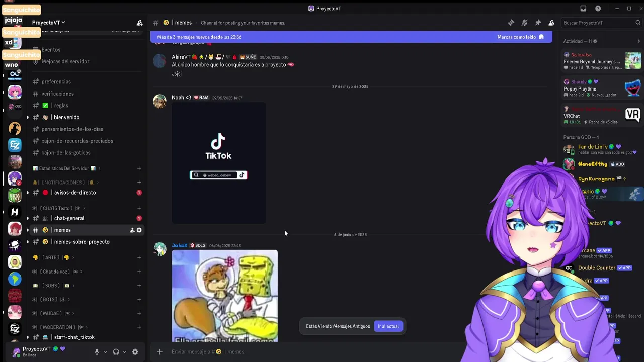This screenshot has height=362, width=644.
Task: Click the search magnifier in Buscar ProyectoVT
Action: tap(638, 23)
